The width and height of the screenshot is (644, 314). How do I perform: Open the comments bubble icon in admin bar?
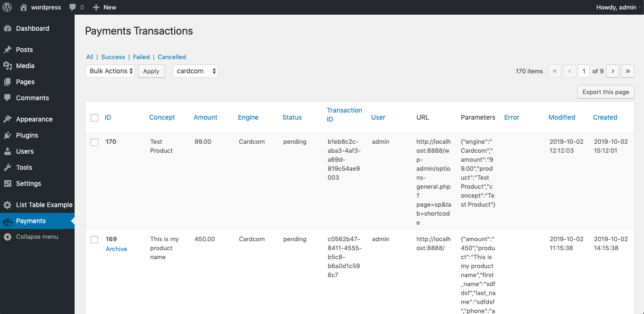(72, 7)
